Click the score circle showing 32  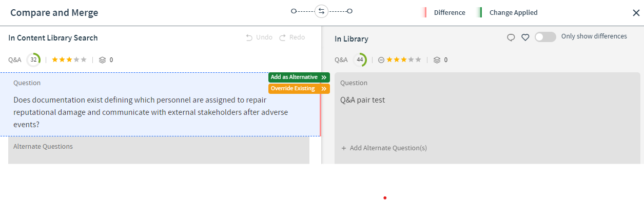point(33,60)
